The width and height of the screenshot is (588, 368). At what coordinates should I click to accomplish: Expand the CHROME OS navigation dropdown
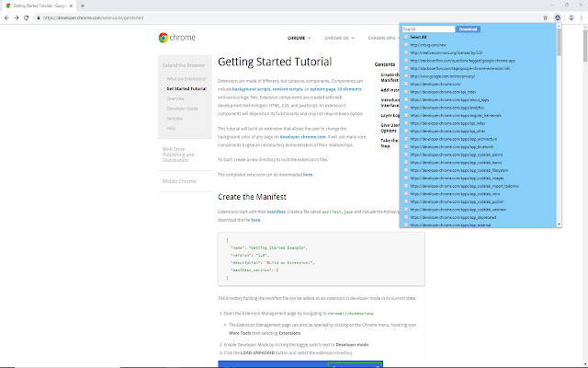pyautogui.click(x=339, y=39)
